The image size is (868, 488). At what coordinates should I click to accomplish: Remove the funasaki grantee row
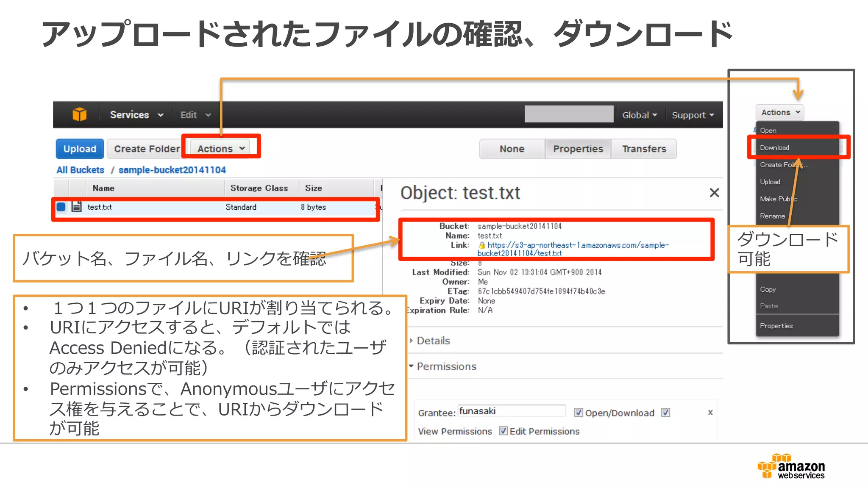point(710,412)
